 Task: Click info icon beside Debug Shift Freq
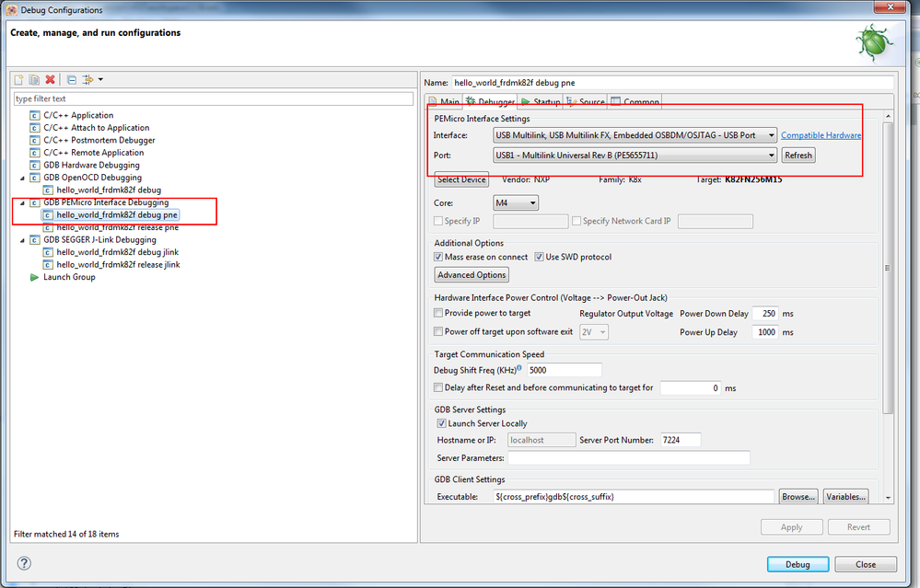pyautogui.click(x=519, y=367)
